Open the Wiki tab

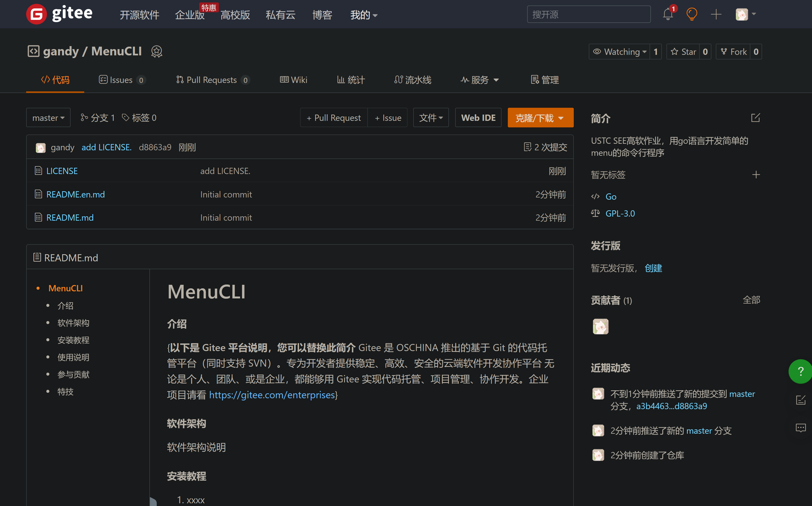pyautogui.click(x=293, y=80)
